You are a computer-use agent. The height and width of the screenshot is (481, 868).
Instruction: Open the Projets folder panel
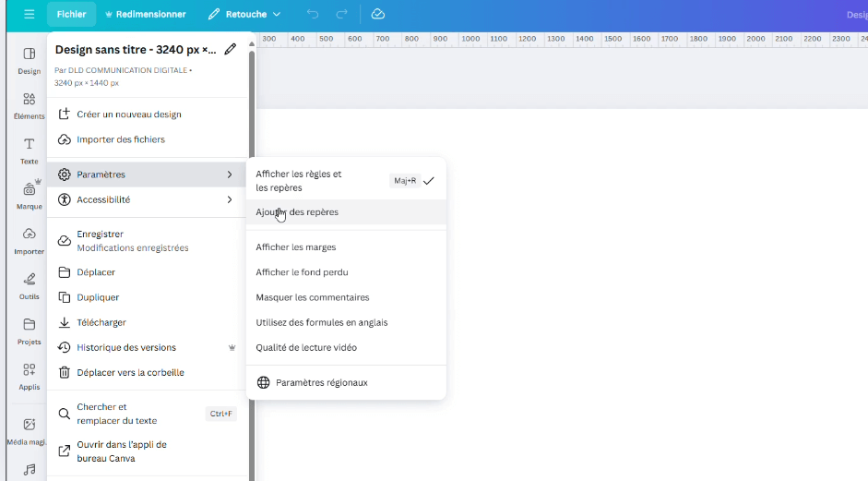click(29, 331)
